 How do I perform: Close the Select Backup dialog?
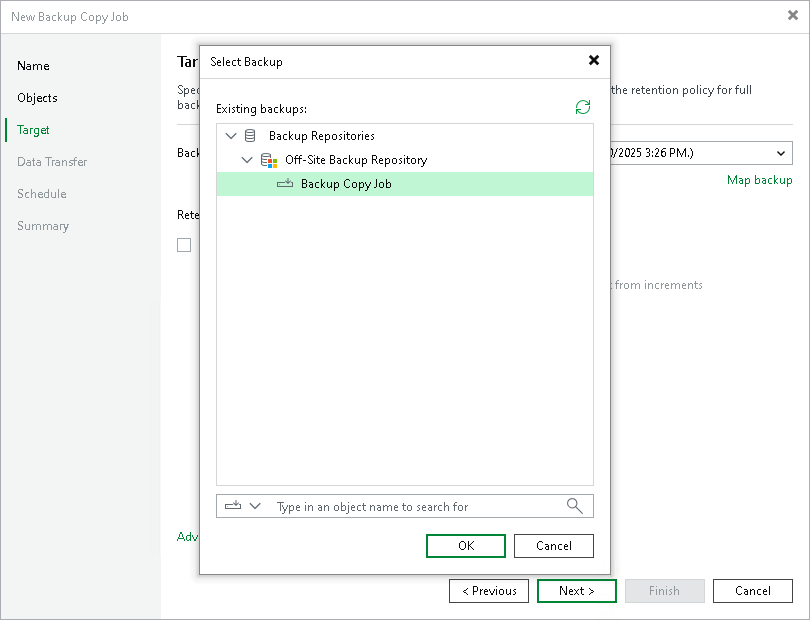(594, 60)
